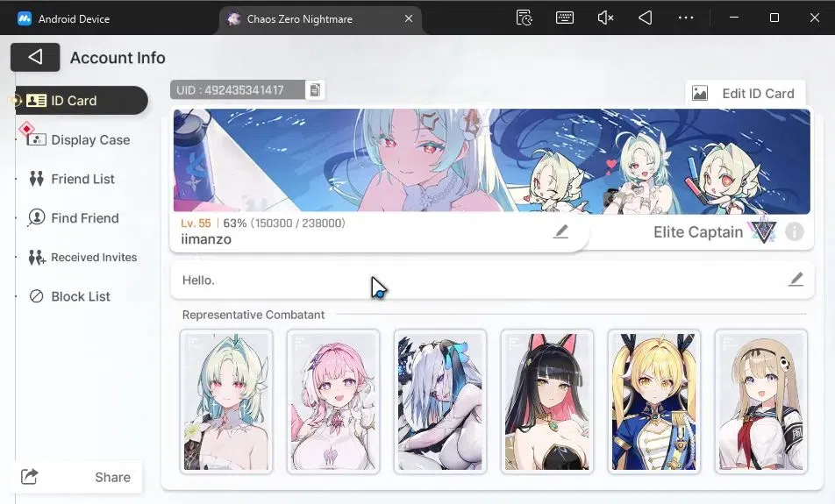The width and height of the screenshot is (835, 504).
Task: Open the emulator keyboard mapping icon
Action: click(565, 18)
